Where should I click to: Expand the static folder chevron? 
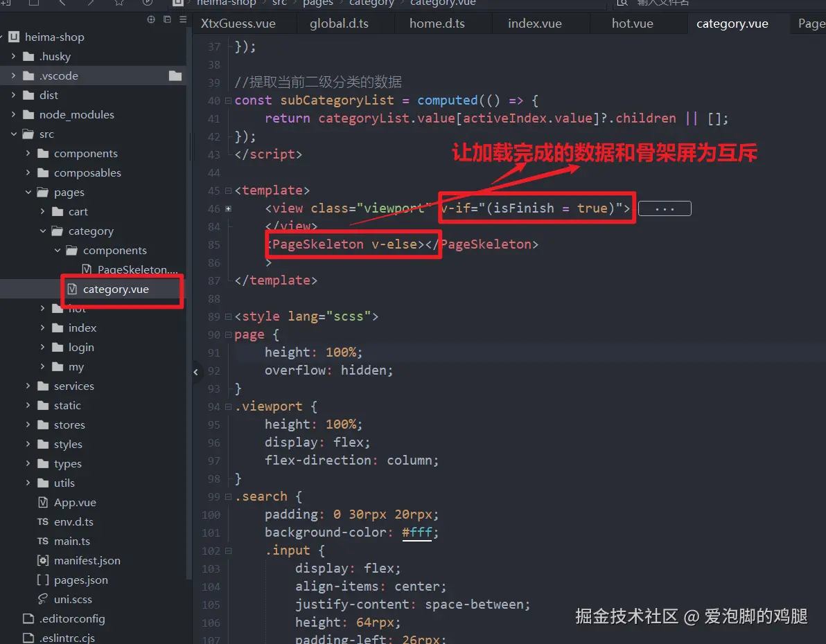coord(28,406)
